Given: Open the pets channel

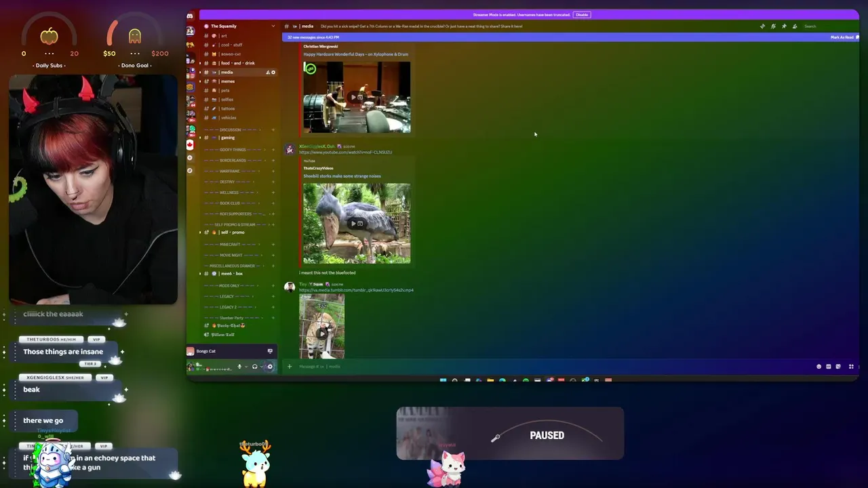Looking at the screenshot, I should (239, 90).
